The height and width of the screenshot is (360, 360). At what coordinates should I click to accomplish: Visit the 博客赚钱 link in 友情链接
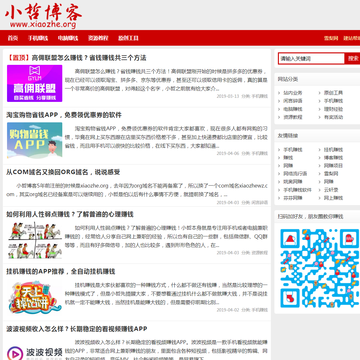point(333,158)
